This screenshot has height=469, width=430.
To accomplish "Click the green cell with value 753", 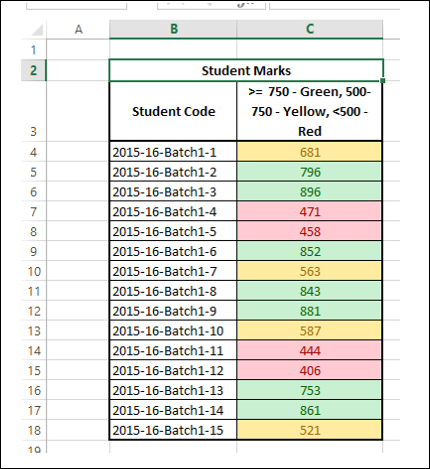I will coord(309,390).
